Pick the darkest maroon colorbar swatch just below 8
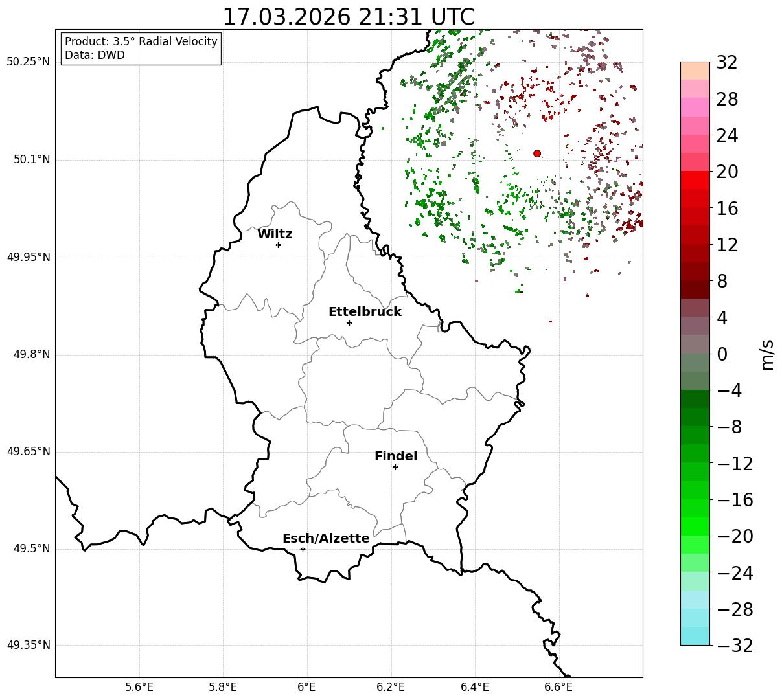The height and width of the screenshot is (700, 782). (695, 289)
